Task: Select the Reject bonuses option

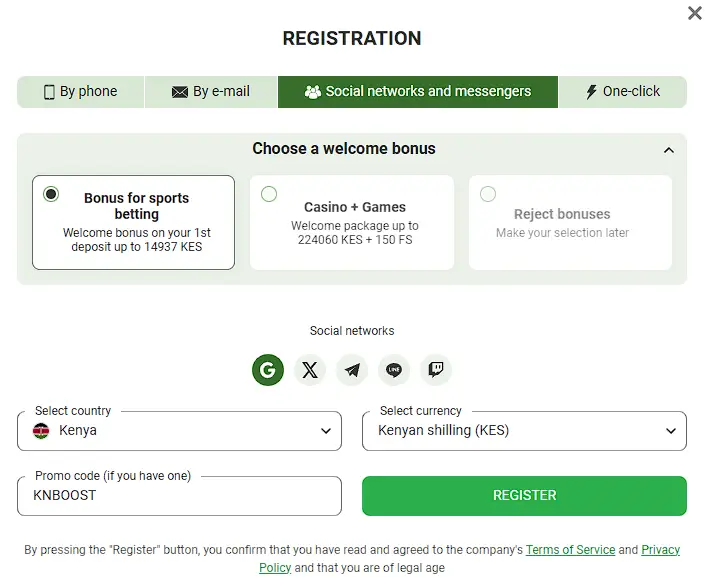Action: pos(488,194)
